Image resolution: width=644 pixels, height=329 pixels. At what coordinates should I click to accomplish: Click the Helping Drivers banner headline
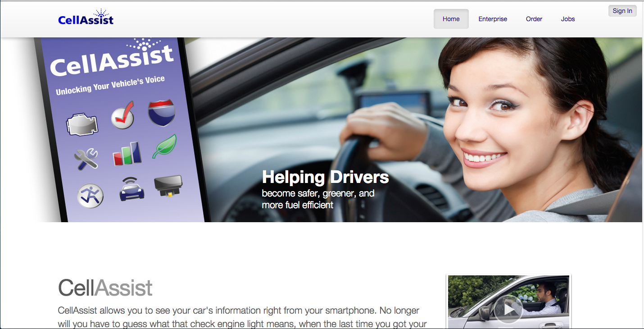[x=325, y=177]
